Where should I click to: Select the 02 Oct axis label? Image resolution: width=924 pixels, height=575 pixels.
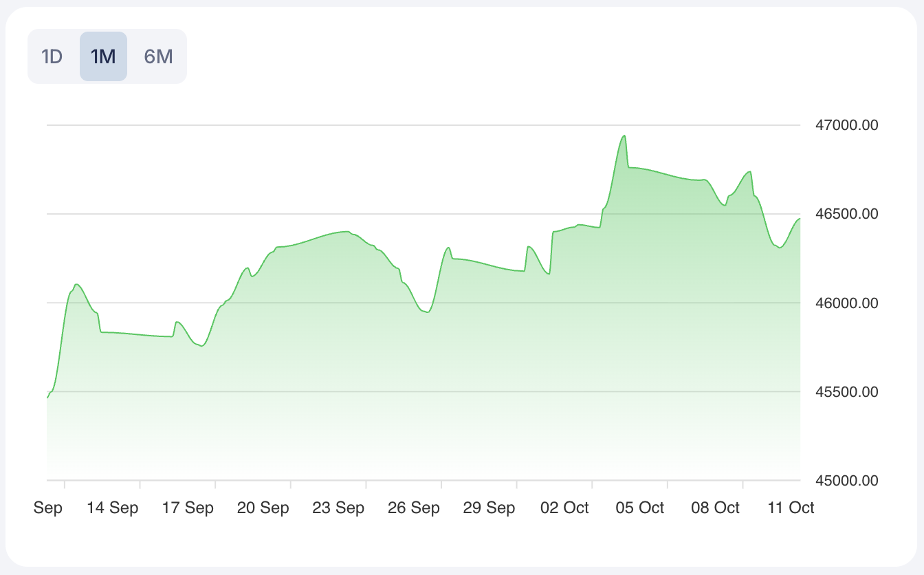564,508
